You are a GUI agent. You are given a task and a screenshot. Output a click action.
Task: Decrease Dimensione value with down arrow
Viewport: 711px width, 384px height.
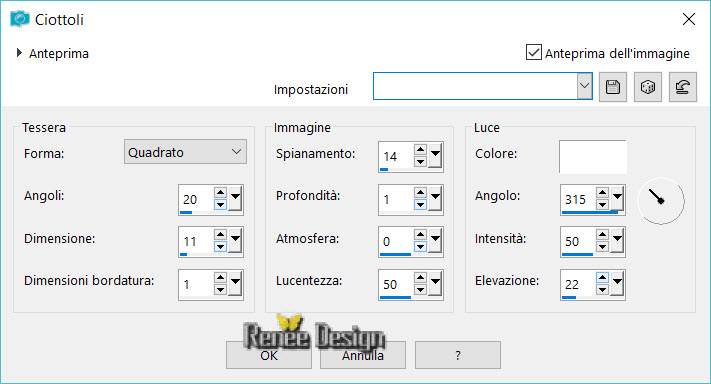[220, 247]
